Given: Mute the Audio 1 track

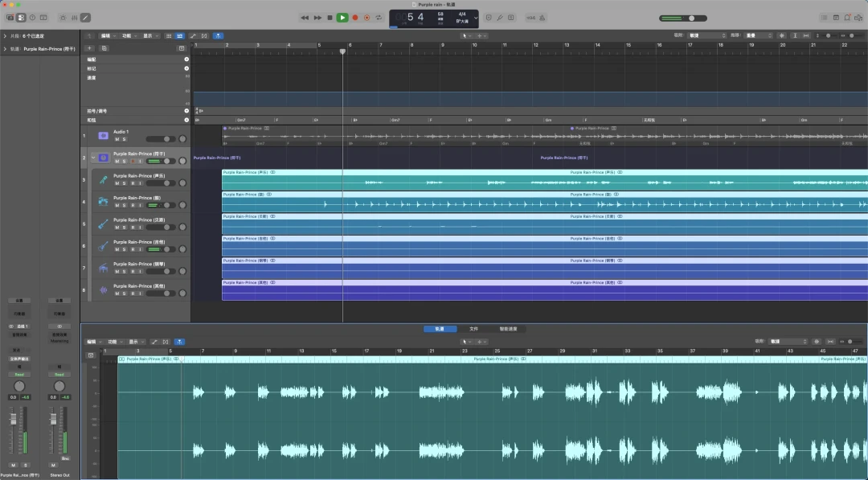Looking at the screenshot, I should [x=117, y=139].
